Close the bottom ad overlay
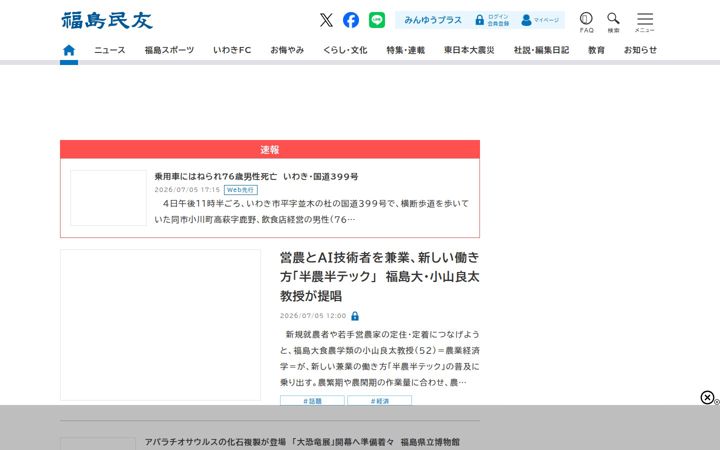The width and height of the screenshot is (720, 450). [x=707, y=397]
